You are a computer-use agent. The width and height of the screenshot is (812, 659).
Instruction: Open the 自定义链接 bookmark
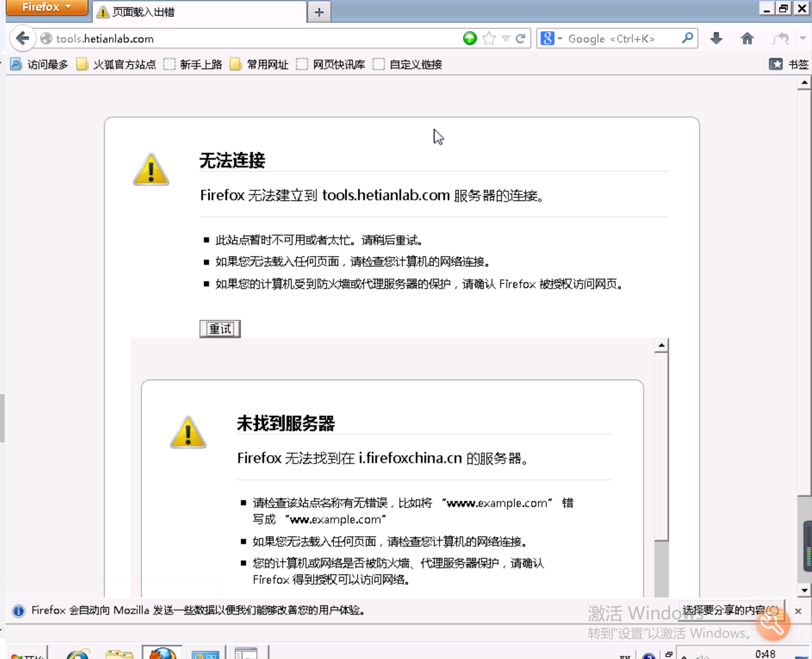[x=408, y=64]
